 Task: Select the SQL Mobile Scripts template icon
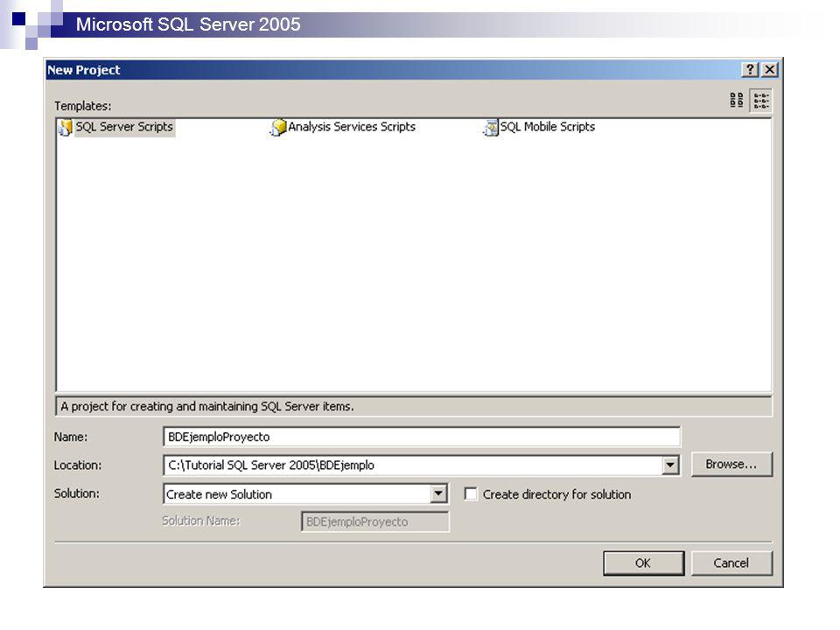pyautogui.click(x=490, y=128)
